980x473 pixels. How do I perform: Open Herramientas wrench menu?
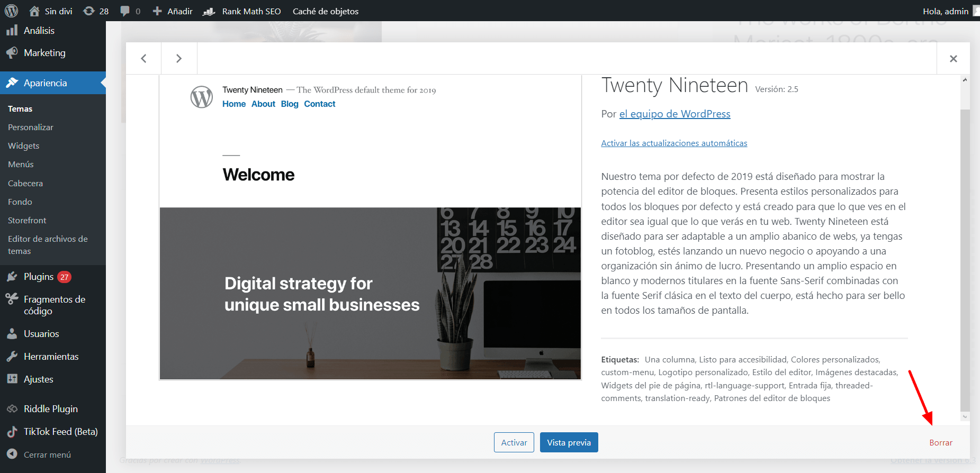coord(53,357)
